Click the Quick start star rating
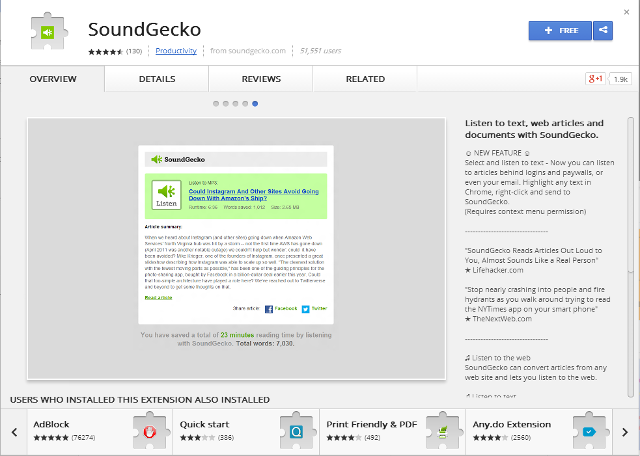Image resolution: width=640 pixels, height=456 pixels. [x=197, y=438]
